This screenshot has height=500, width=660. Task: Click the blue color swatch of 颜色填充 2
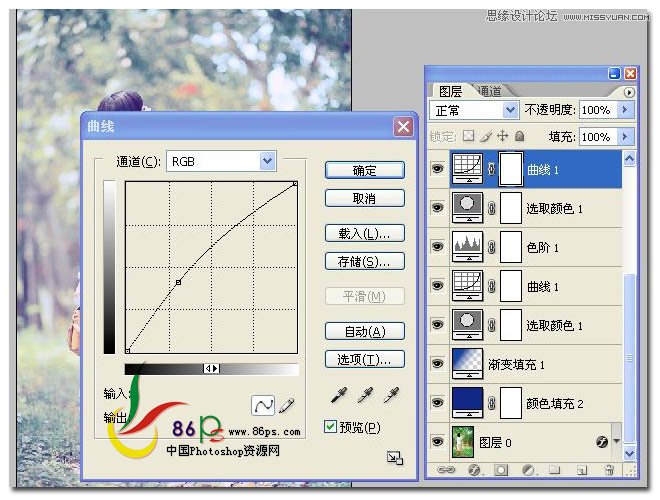click(467, 403)
